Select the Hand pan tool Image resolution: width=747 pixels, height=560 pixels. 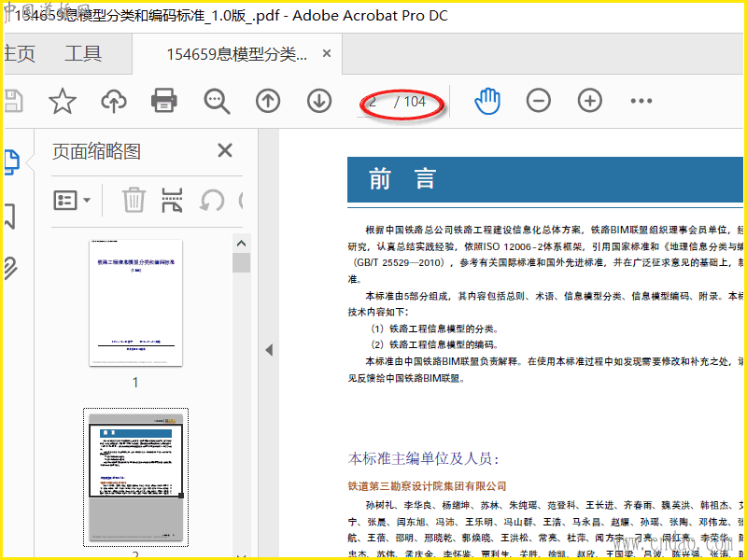click(487, 101)
